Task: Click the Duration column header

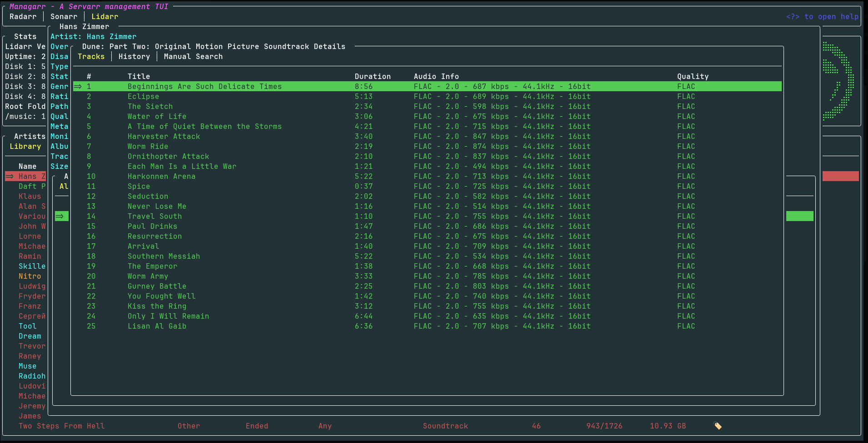Action: coord(372,77)
